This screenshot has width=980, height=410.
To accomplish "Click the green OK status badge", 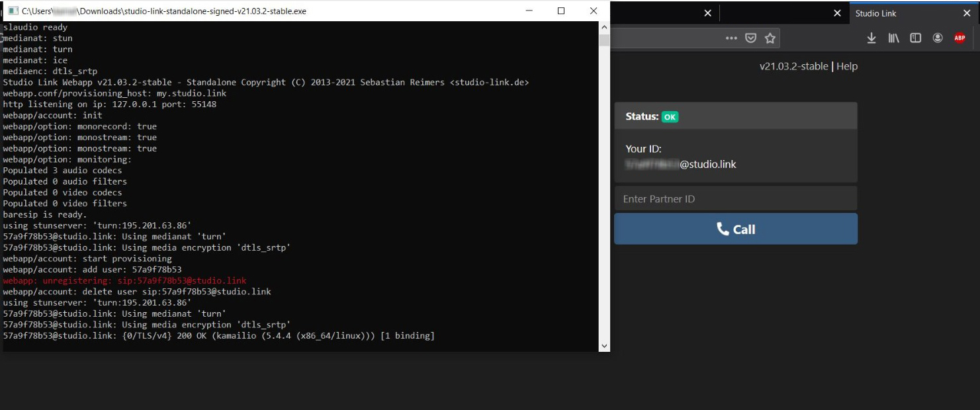I will 670,117.
